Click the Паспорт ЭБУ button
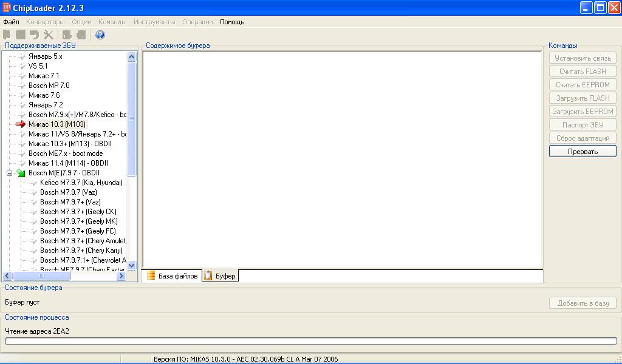Viewport: 622px width, 364px height. [x=583, y=125]
